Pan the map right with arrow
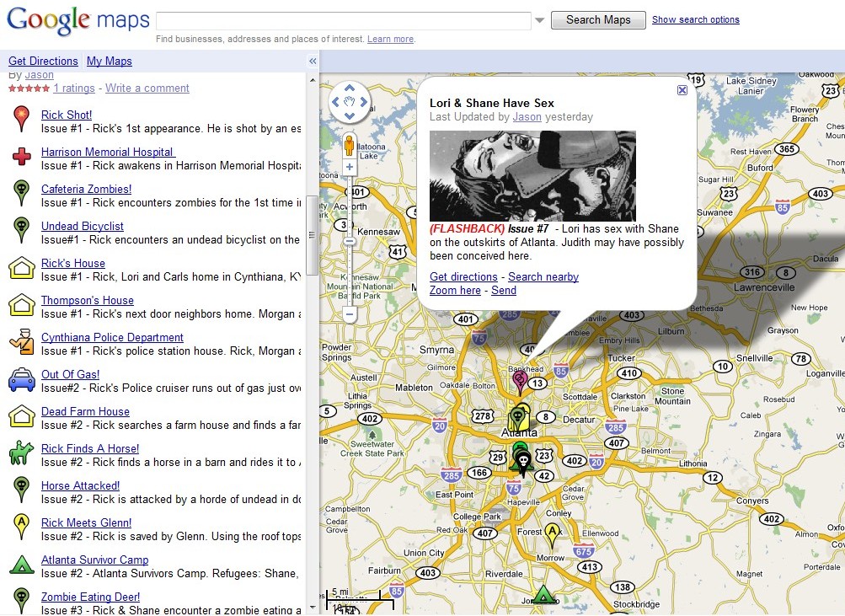 [x=363, y=101]
